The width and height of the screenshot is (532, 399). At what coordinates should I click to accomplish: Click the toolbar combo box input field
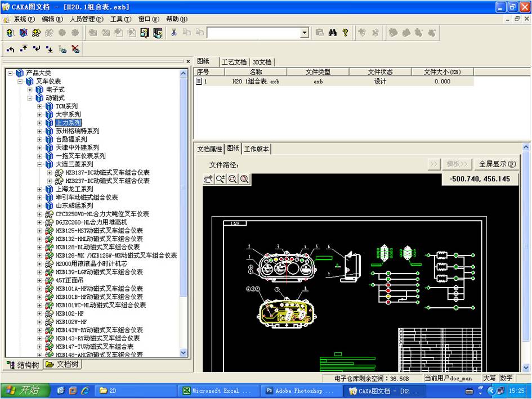click(x=254, y=33)
